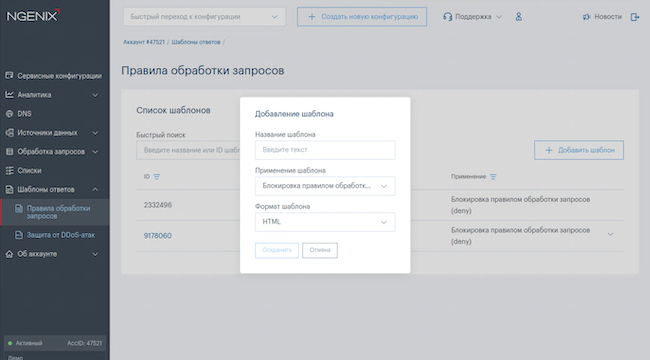
Task: Open the user profile icon
Action: [519, 17]
